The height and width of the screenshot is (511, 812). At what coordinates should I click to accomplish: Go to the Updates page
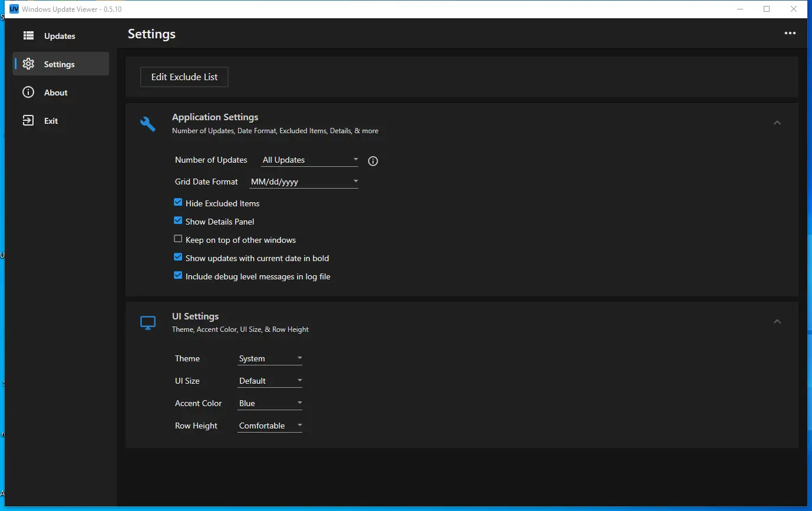61,36
